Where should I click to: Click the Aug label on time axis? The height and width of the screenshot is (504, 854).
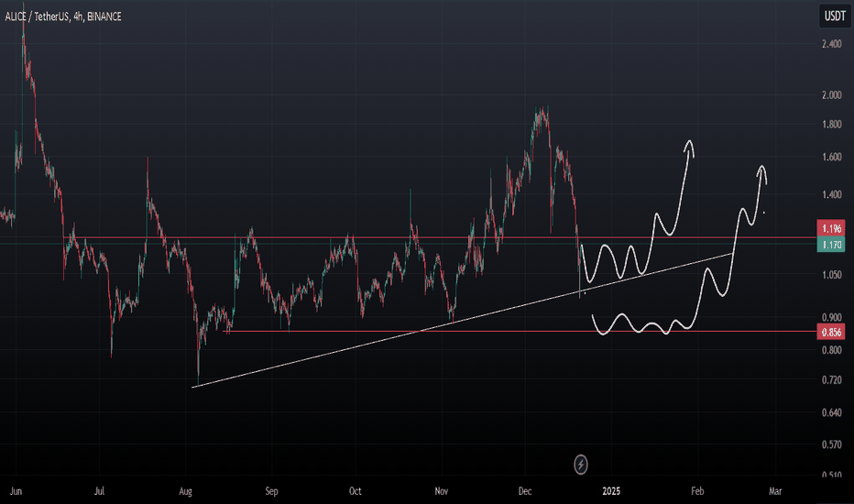click(185, 491)
